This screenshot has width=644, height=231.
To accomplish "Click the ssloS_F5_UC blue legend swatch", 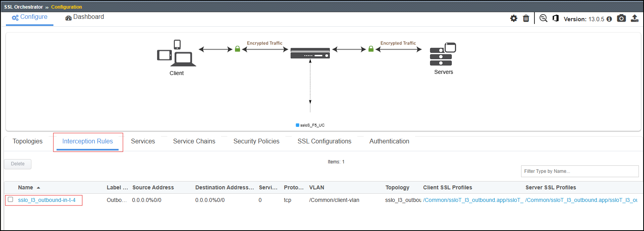I will pos(297,125).
